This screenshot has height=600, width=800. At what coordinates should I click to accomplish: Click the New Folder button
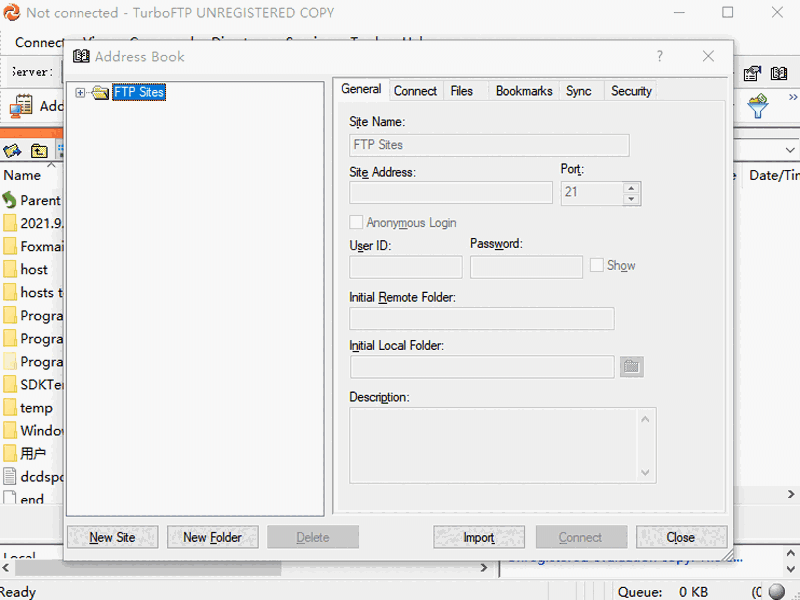tap(212, 537)
